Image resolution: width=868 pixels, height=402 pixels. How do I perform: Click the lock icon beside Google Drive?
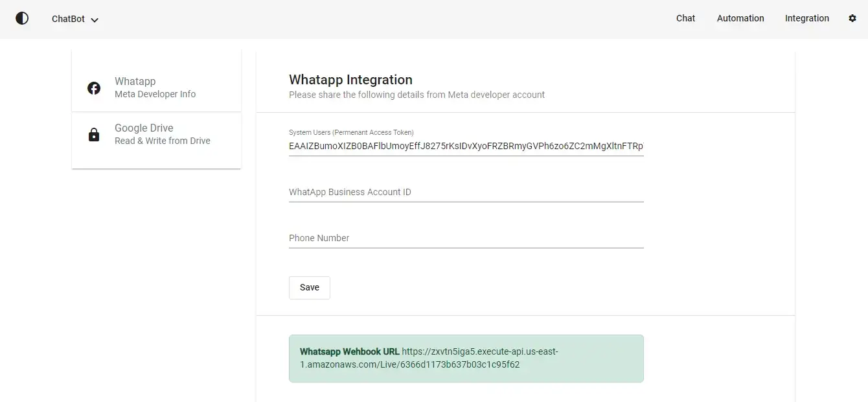coord(94,135)
